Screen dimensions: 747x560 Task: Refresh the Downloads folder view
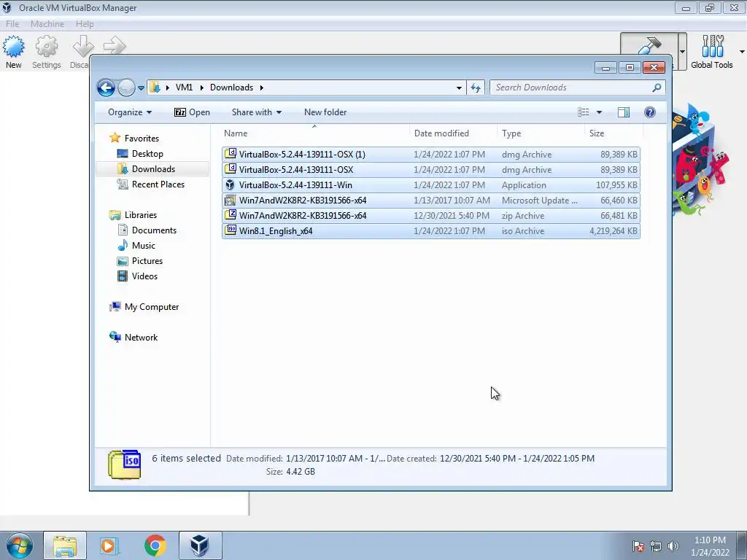click(x=476, y=87)
